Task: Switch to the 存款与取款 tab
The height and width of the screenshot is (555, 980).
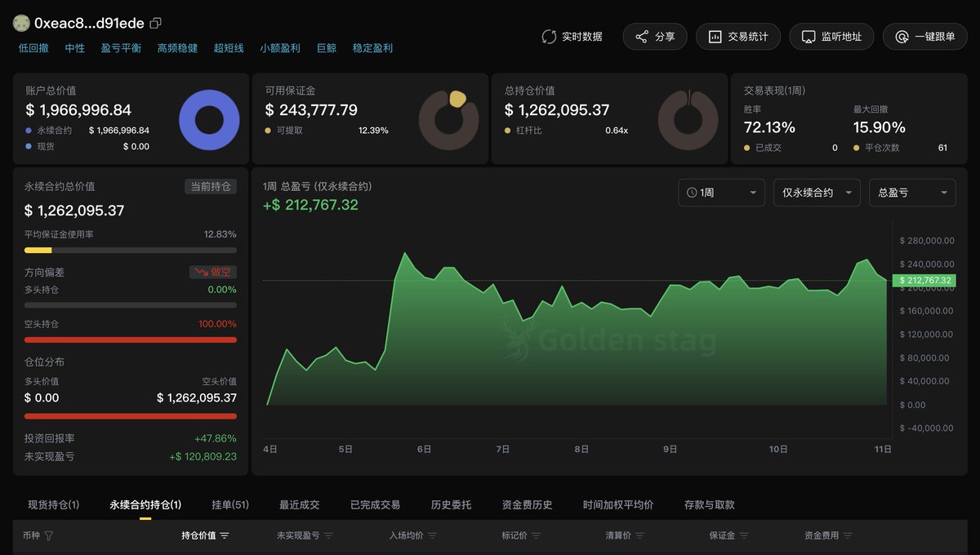Action: pyautogui.click(x=710, y=505)
